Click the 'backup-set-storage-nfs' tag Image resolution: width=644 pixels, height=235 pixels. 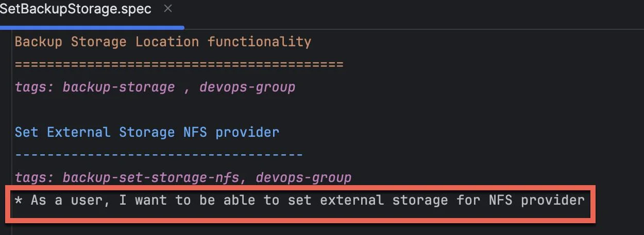[x=150, y=178]
